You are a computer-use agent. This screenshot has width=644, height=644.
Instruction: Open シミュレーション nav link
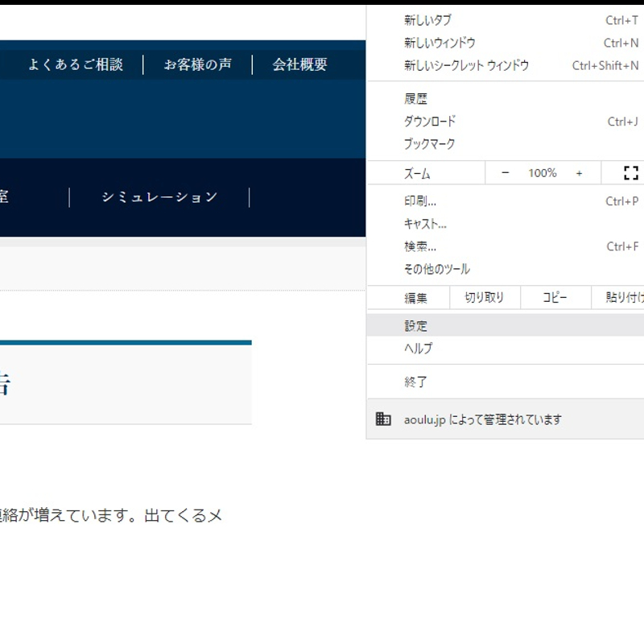159,197
